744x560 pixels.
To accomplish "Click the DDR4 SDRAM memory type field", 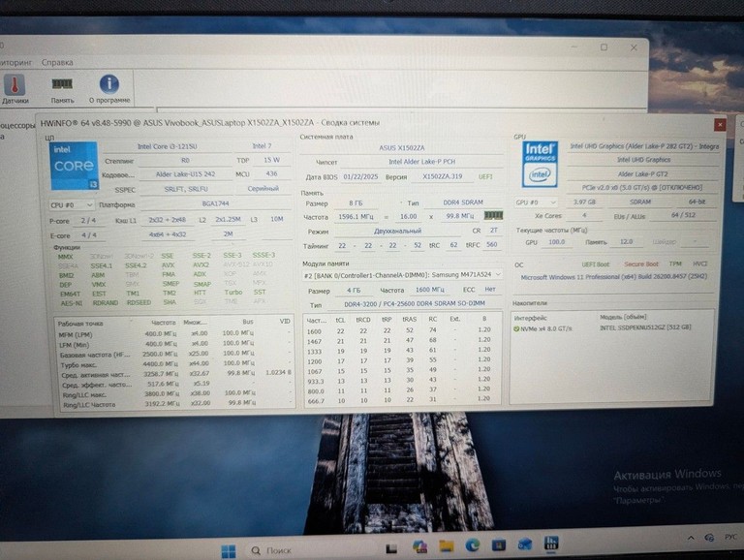I will coord(463,202).
